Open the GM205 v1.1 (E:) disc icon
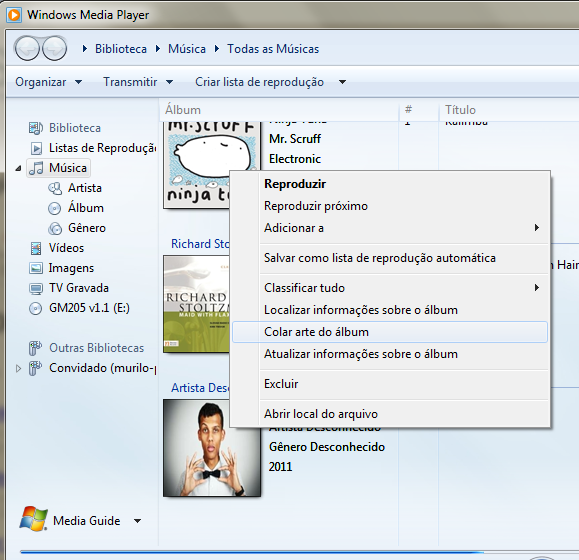 click(35, 308)
